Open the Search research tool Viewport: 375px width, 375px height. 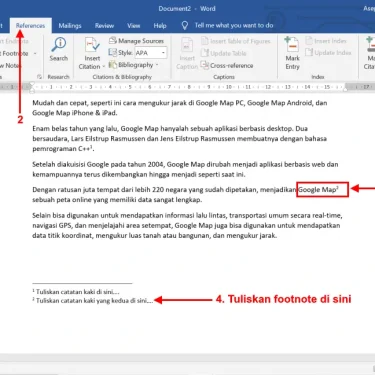(59, 49)
